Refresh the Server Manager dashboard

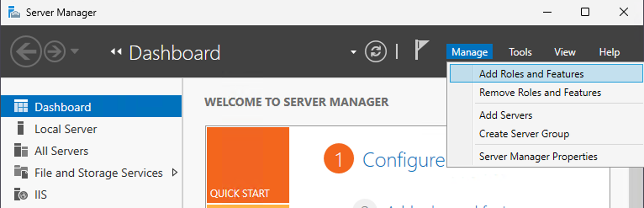coord(375,52)
